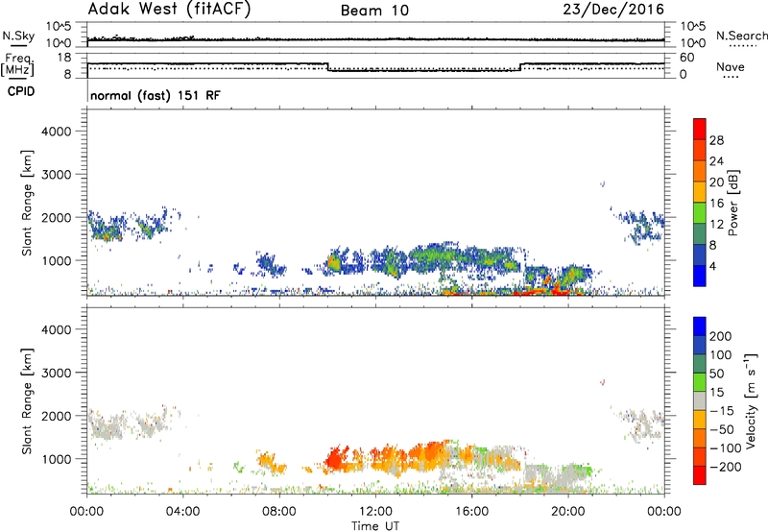Click the '20:00' time axis tick label

(568, 512)
